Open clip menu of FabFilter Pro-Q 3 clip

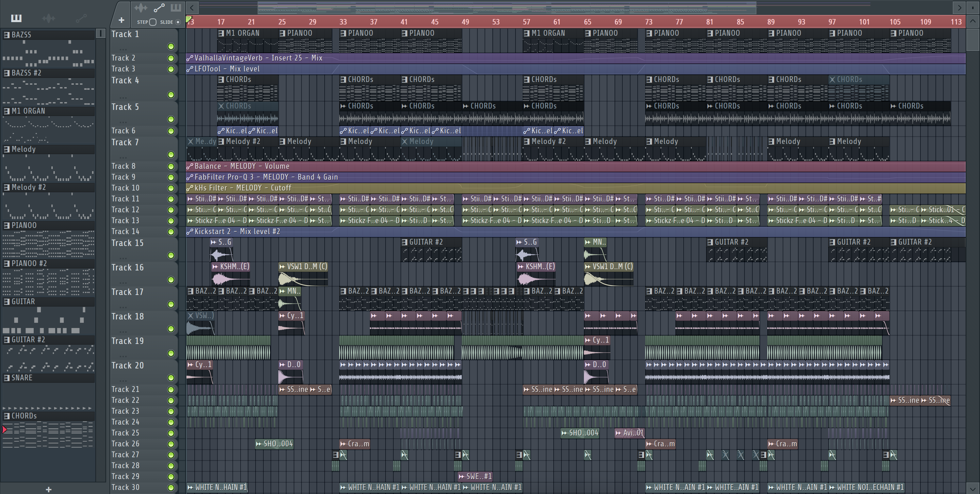pyautogui.click(x=190, y=178)
